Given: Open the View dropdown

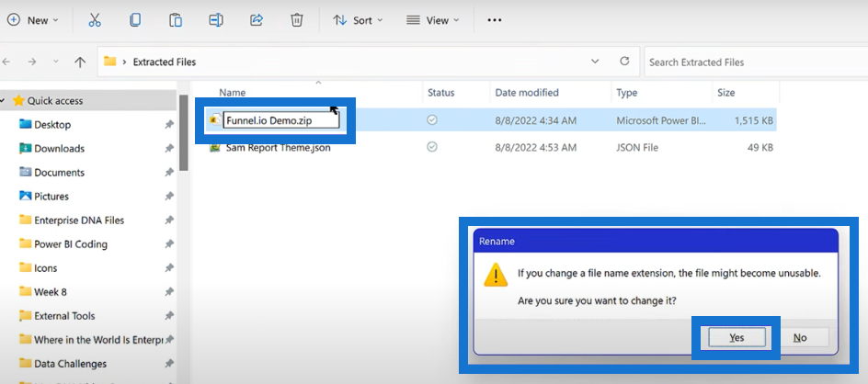Looking at the screenshot, I should point(433,20).
